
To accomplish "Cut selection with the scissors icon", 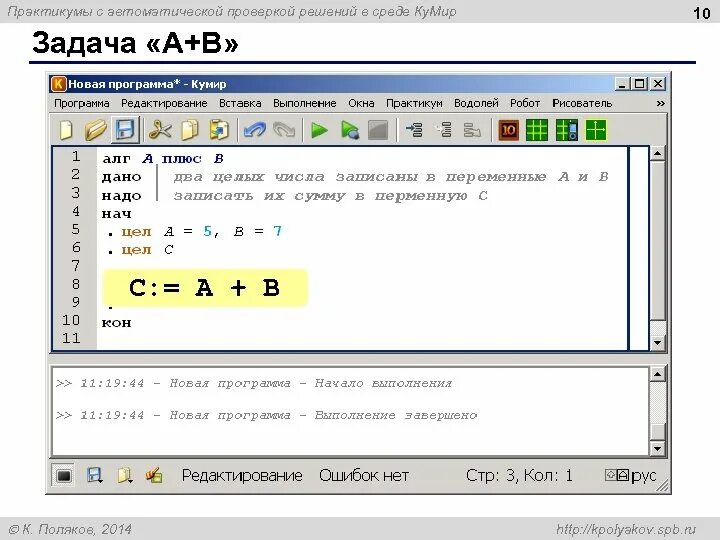I will (160, 130).
